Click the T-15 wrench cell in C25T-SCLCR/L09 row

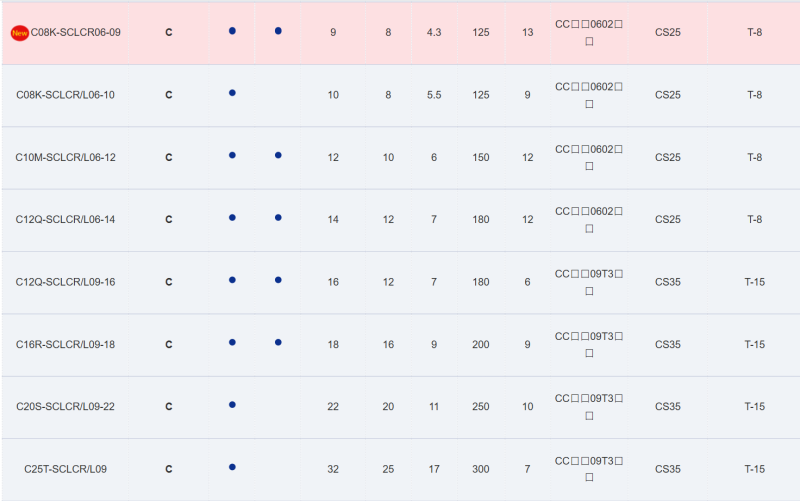[x=755, y=469]
